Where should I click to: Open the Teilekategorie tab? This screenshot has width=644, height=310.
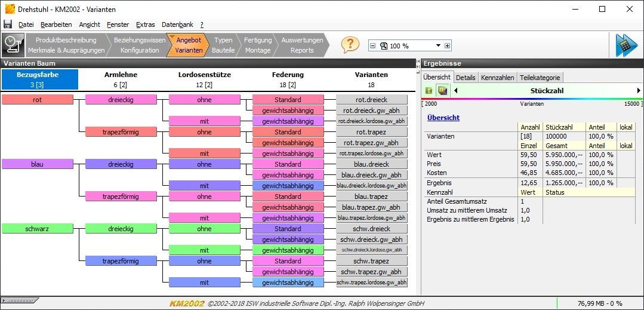click(x=540, y=78)
